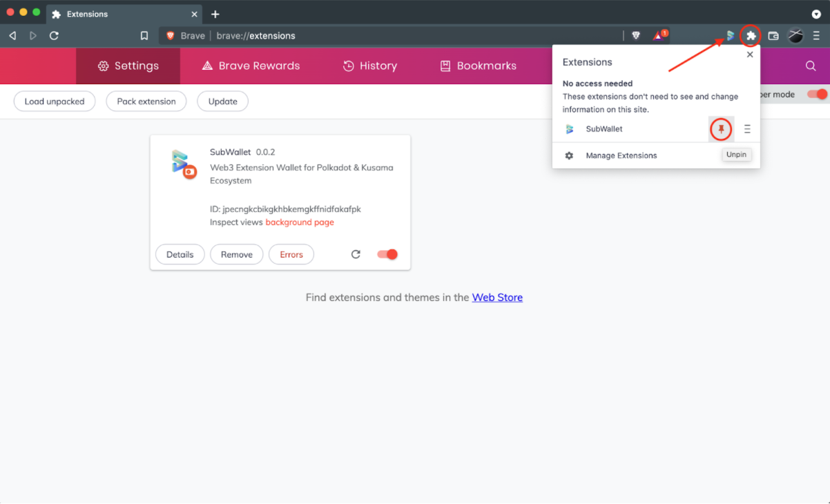Image resolution: width=830 pixels, height=504 pixels.
Task: Open the Brave Wallet toolbar icon
Action: click(x=773, y=36)
